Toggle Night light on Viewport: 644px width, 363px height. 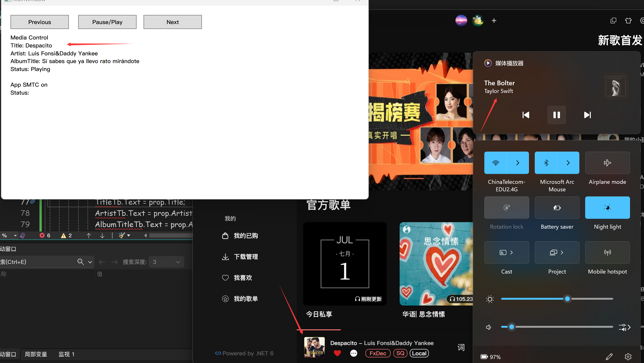(607, 208)
